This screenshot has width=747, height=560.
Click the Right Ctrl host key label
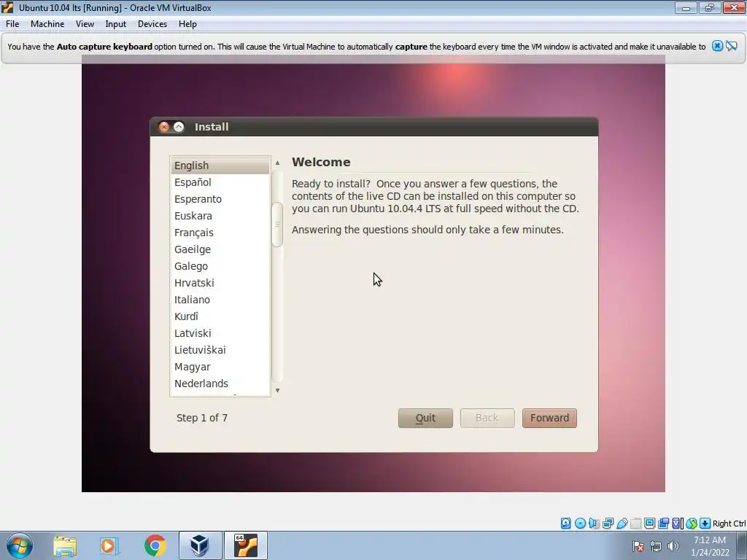coord(729,524)
